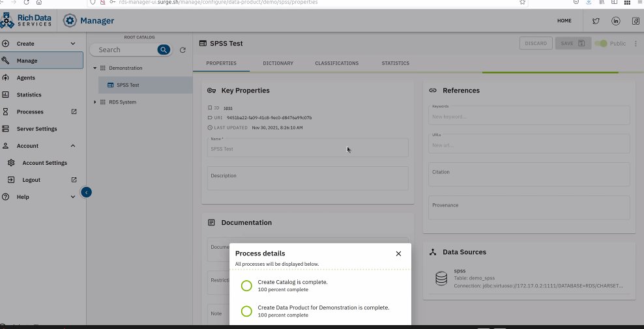Click the Manager gear logo icon
644x329 pixels.
70,21
